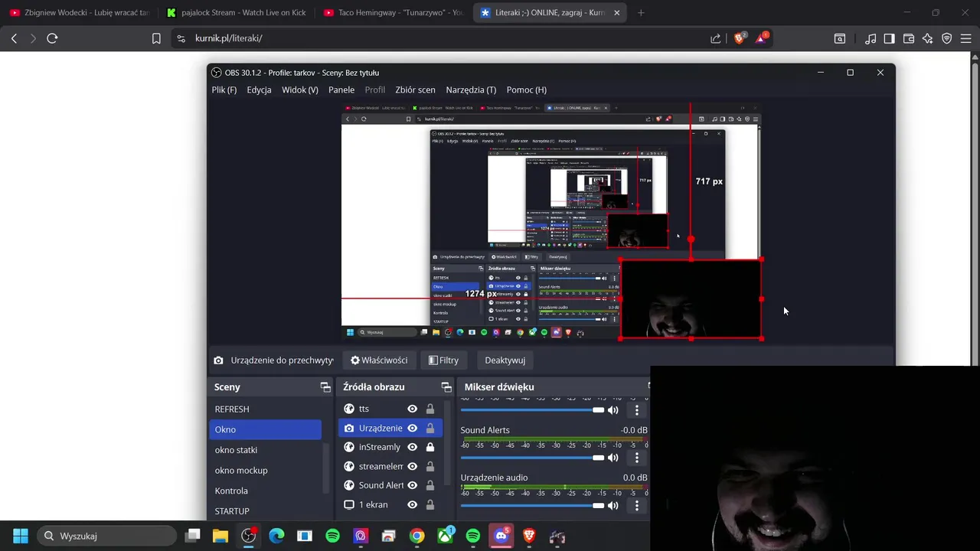The image size is (980, 551).
Task: Go back in the browser
Action: 14,38
